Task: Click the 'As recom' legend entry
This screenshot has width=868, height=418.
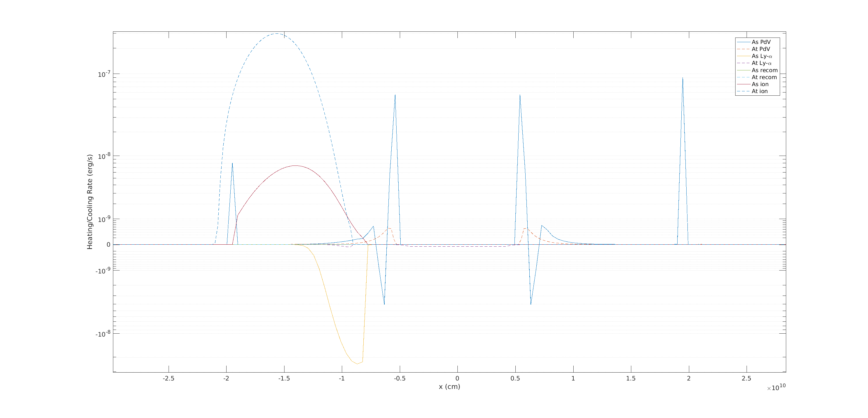Action: pyautogui.click(x=764, y=70)
